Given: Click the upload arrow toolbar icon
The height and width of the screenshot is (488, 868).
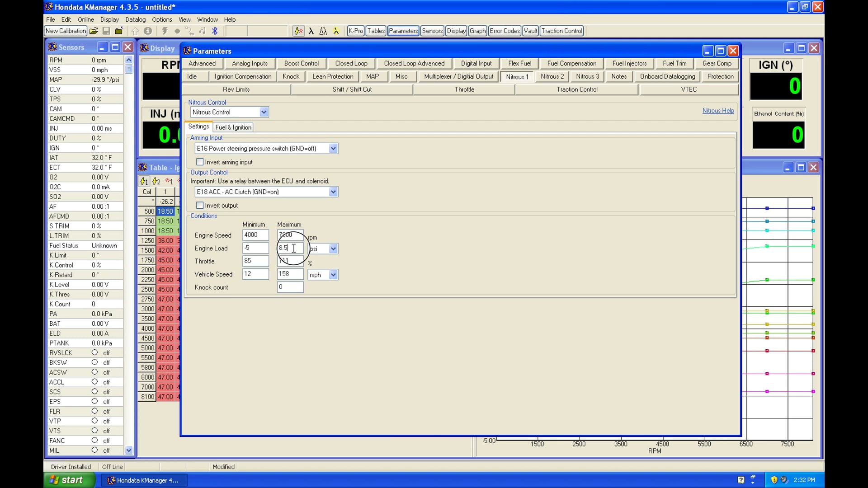Looking at the screenshot, I should [135, 31].
